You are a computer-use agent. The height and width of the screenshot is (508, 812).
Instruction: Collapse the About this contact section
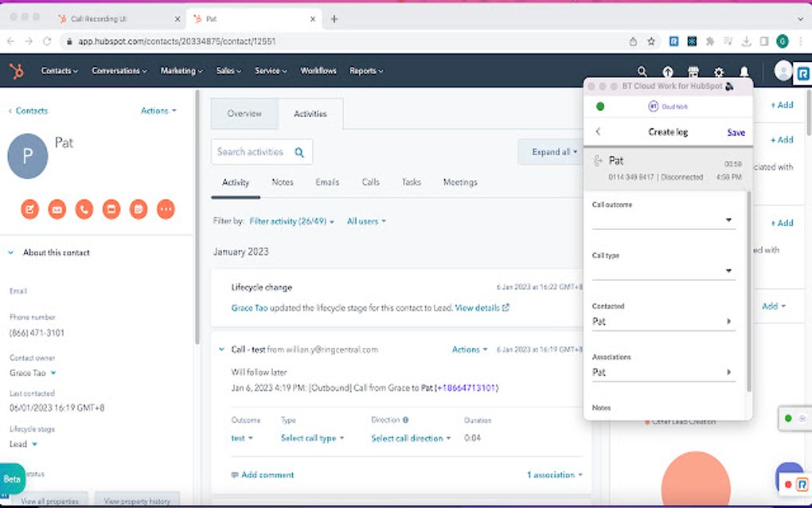pos(11,252)
